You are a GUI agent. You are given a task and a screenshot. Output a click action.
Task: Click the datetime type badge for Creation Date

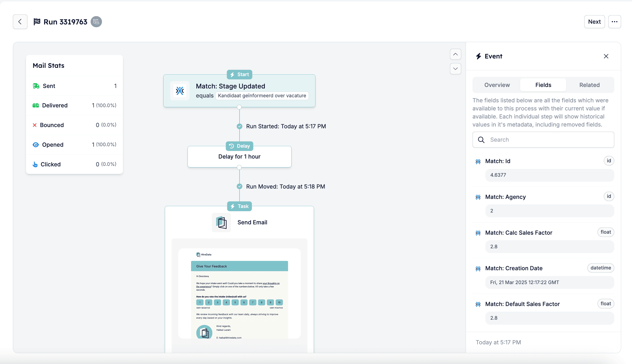601,268
